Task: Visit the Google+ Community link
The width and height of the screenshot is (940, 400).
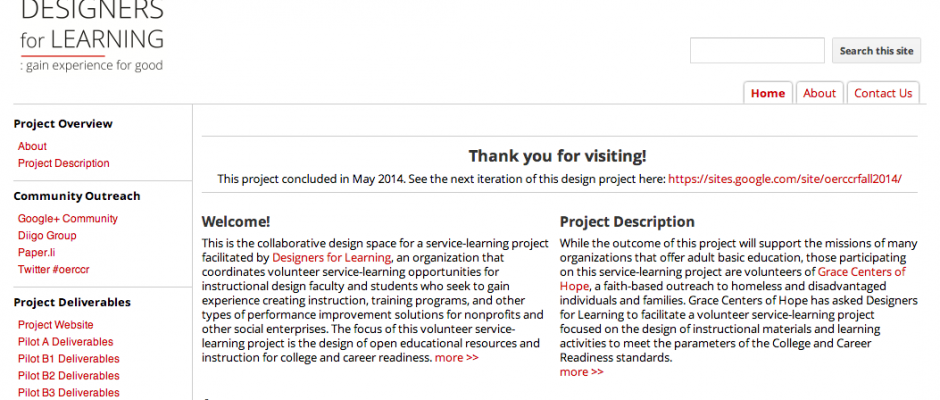Action: pos(68,218)
